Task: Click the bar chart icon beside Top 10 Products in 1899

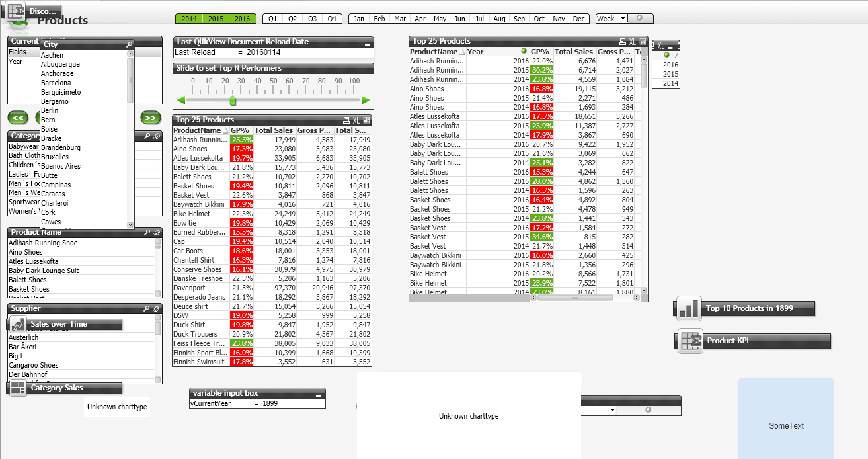Action: point(688,308)
